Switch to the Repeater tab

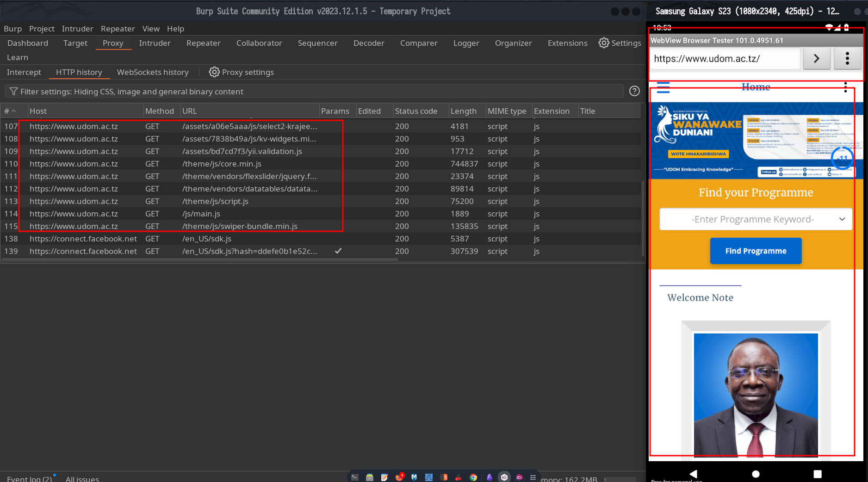click(203, 43)
